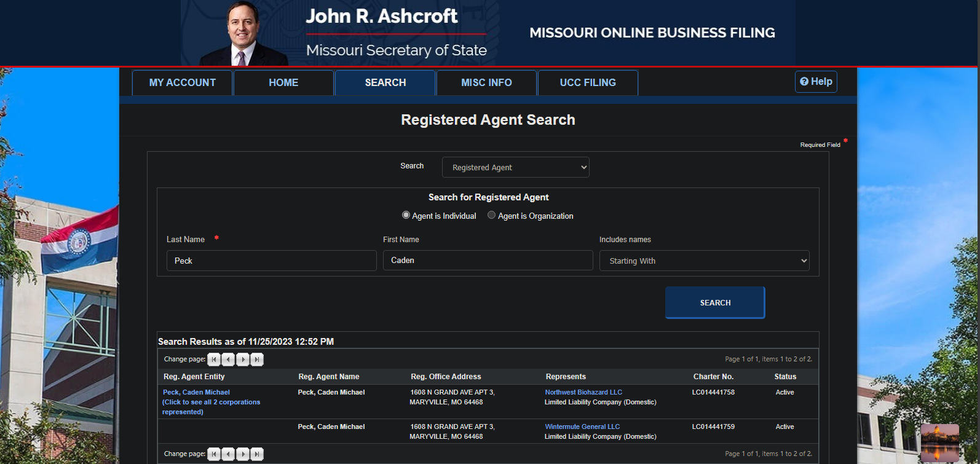Screen dimensions: 980x464
Task: Click the capitol building thumbnail image
Action: [939, 442]
